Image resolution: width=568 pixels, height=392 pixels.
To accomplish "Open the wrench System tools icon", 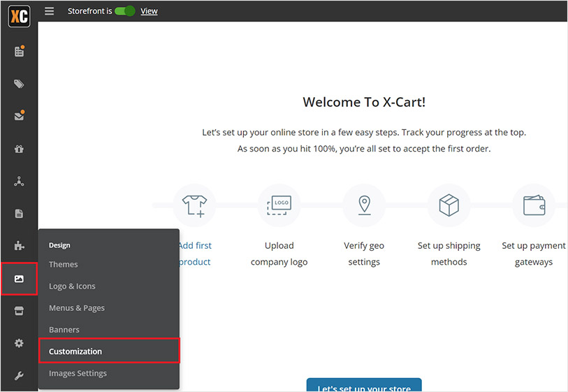I will (19, 376).
